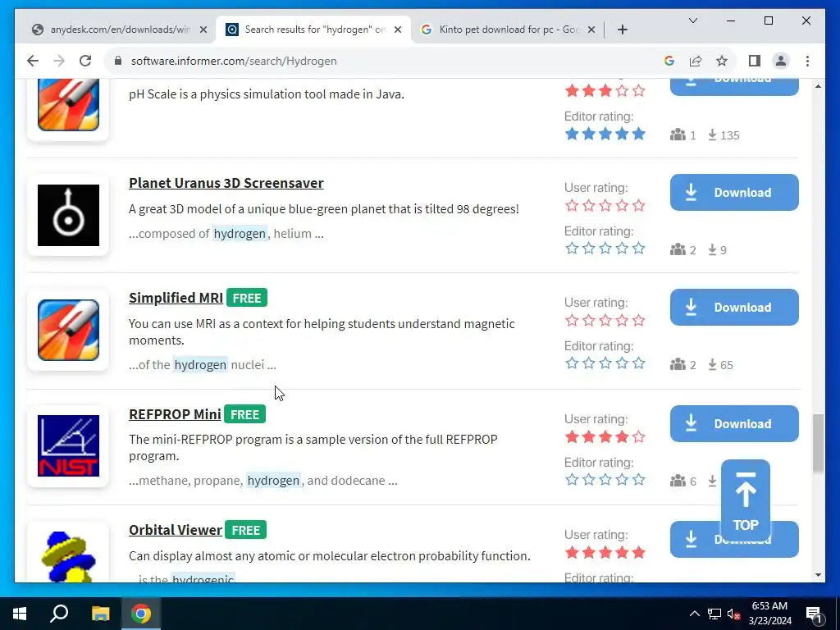Viewport: 840px width, 630px height.
Task: Open Planet Uranus 3D Screensaver icon
Action: 69,216
